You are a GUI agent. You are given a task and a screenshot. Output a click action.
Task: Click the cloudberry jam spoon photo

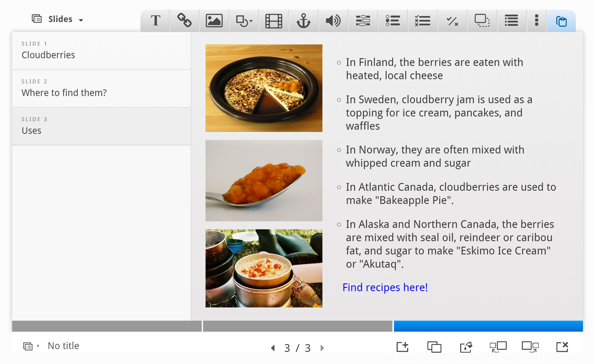coord(264,180)
